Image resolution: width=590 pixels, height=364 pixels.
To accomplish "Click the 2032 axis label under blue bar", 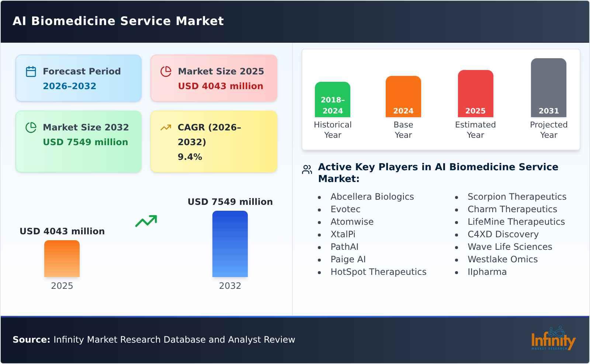I will 230,286.
